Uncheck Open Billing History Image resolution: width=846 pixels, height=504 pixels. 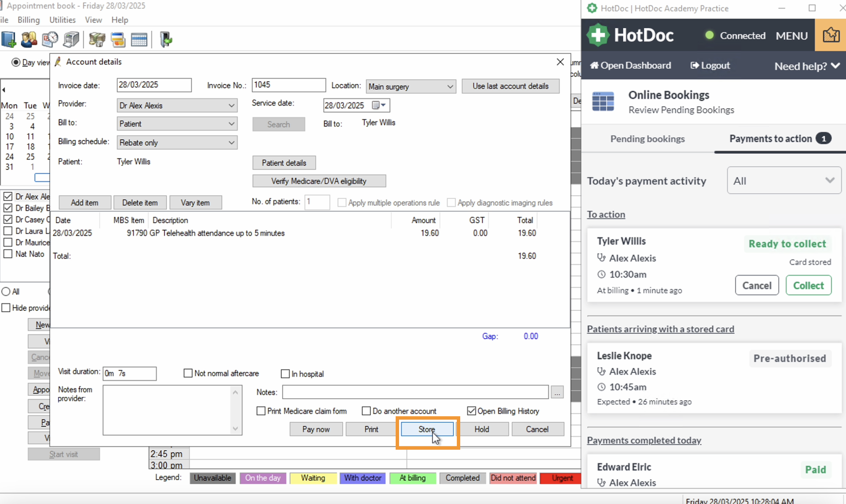coord(472,411)
